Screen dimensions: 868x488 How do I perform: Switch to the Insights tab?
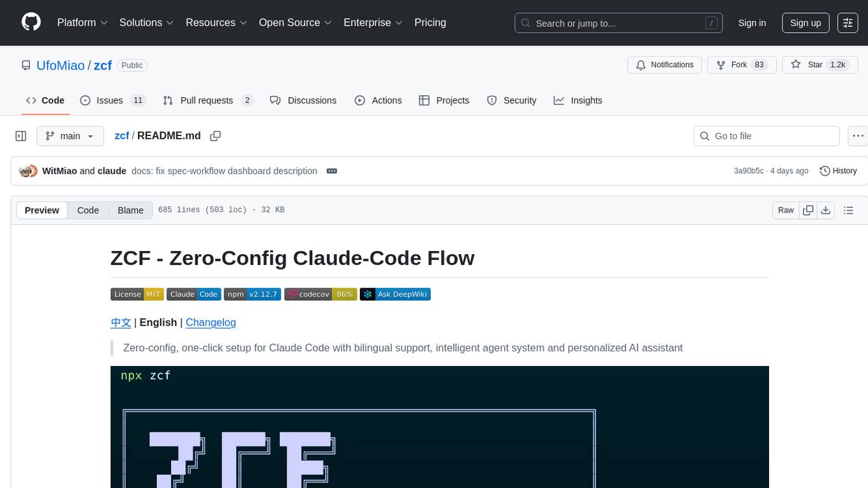click(x=578, y=100)
